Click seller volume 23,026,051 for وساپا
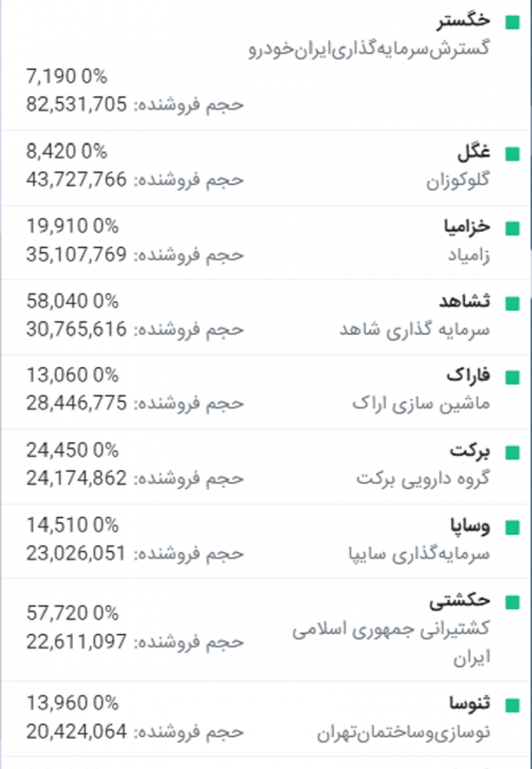532x769 pixels. coord(76,554)
